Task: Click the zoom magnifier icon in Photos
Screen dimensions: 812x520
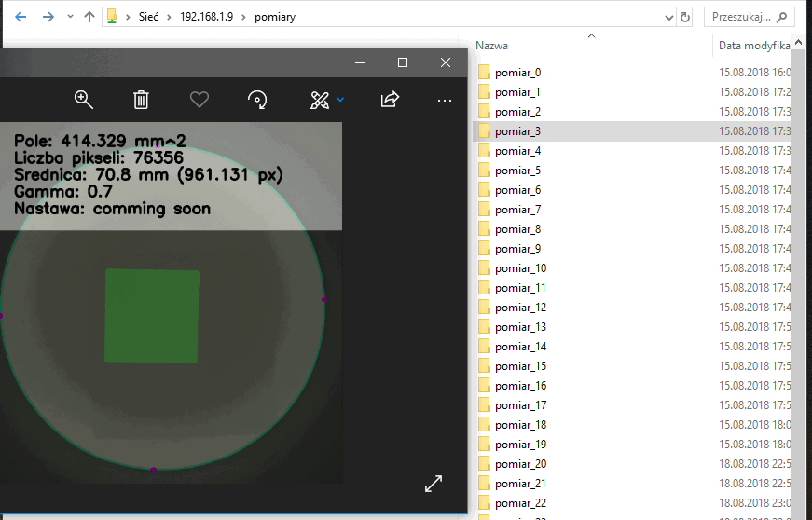Action: click(x=83, y=100)
